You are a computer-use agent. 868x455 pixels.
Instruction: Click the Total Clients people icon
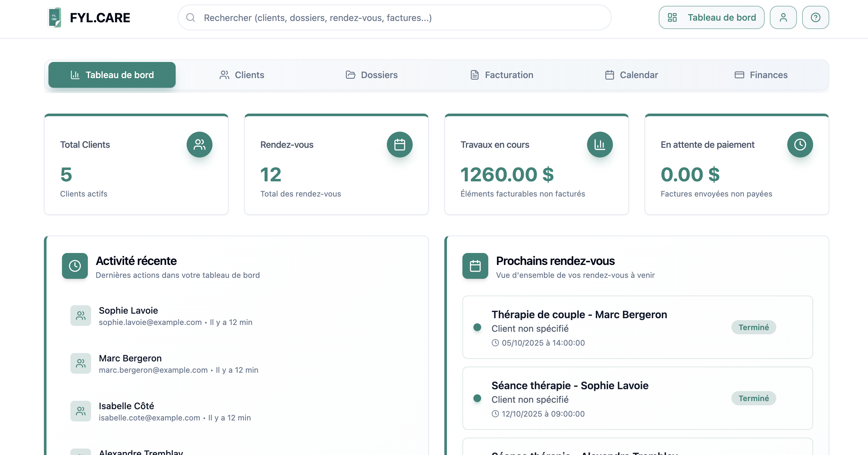click(199, 145)
